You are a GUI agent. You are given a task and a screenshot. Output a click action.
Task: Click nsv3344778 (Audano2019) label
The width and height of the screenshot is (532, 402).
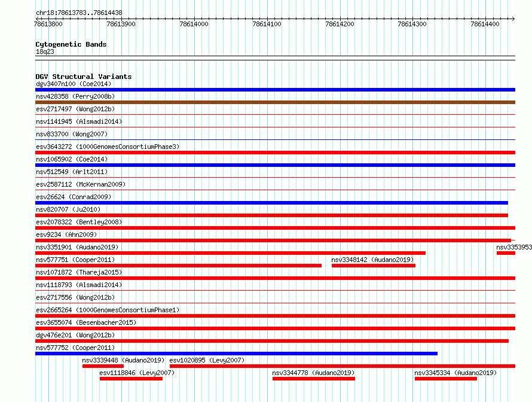313,373
